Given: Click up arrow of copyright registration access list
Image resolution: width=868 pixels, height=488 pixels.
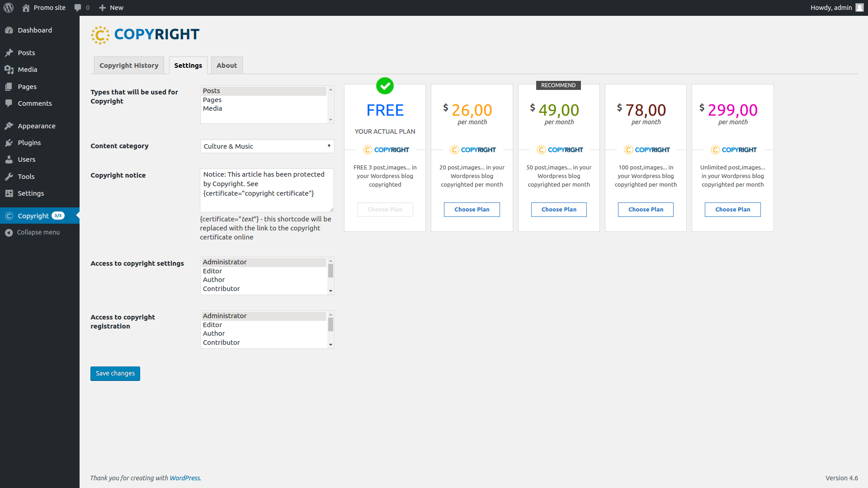Looking at the screenshot, I should 330,314.
